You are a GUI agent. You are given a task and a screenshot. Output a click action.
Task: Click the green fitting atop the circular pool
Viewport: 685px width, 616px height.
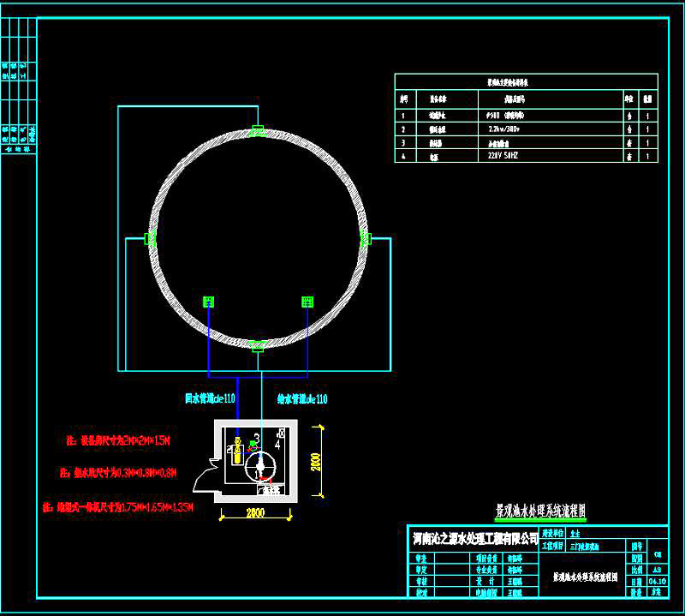tap(257, 130)
